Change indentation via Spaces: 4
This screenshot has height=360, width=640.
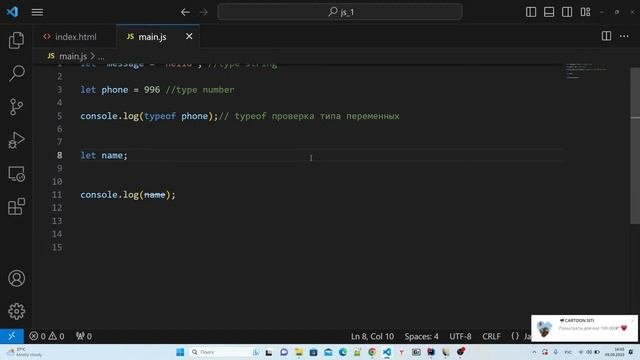point(421,336)
